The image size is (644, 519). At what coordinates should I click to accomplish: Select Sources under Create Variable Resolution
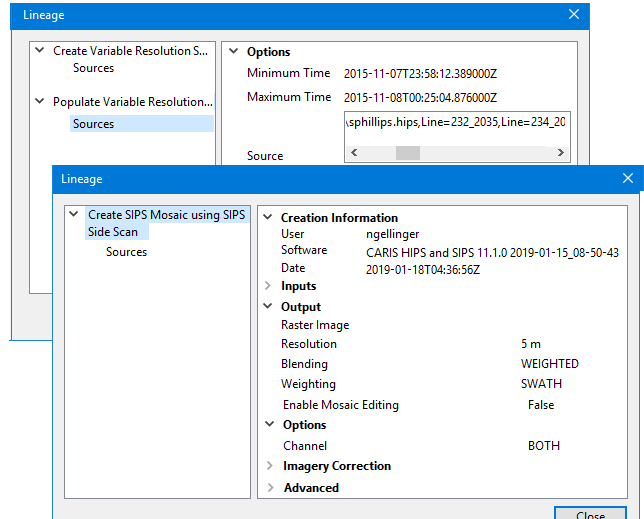[93, 68]
